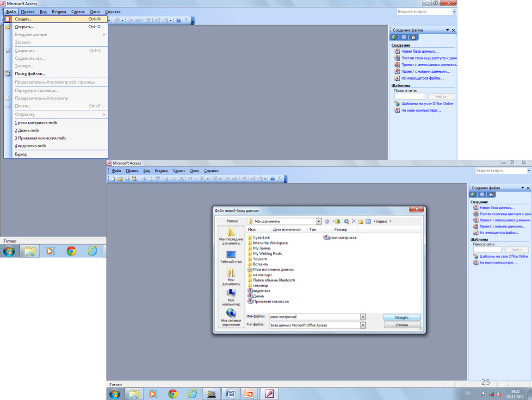
Task: Expand the Введите вопрос dropdown in the File-menu window
Action: click(454, 12)
